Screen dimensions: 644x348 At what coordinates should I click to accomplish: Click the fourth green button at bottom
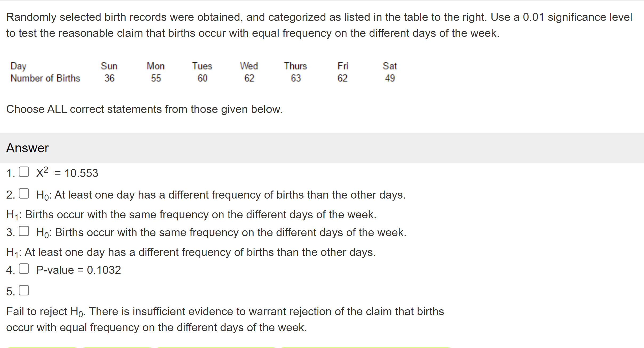(365, 347)
